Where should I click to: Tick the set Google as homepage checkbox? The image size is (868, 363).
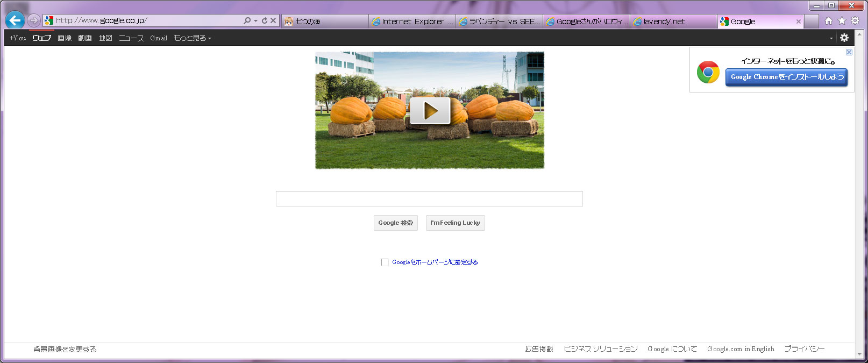385,262
